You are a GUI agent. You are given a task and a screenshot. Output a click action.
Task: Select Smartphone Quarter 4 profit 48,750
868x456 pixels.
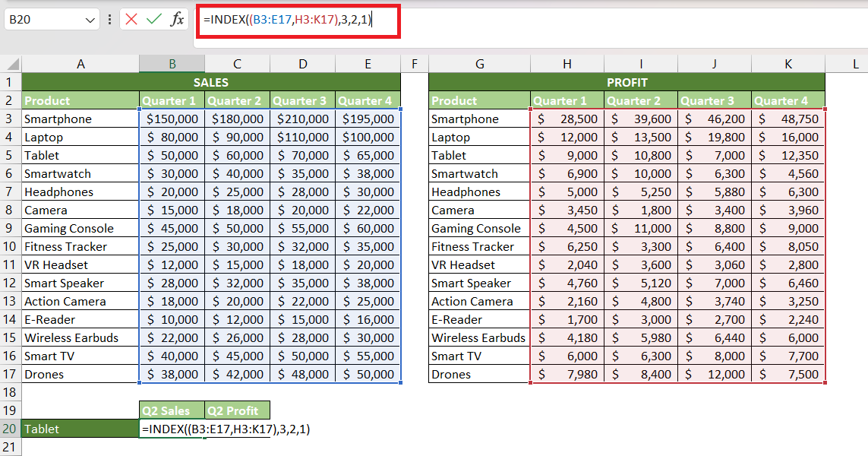click(x=788, y=119)
